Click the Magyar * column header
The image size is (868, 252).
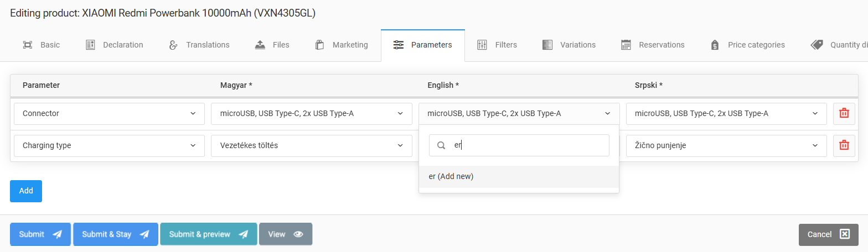pos(236,85)
